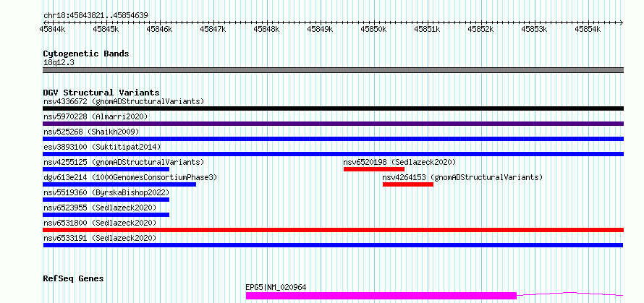644x303 pixels.
Task: Open variant dgv613e214 label
Action: tap(130, 177)
